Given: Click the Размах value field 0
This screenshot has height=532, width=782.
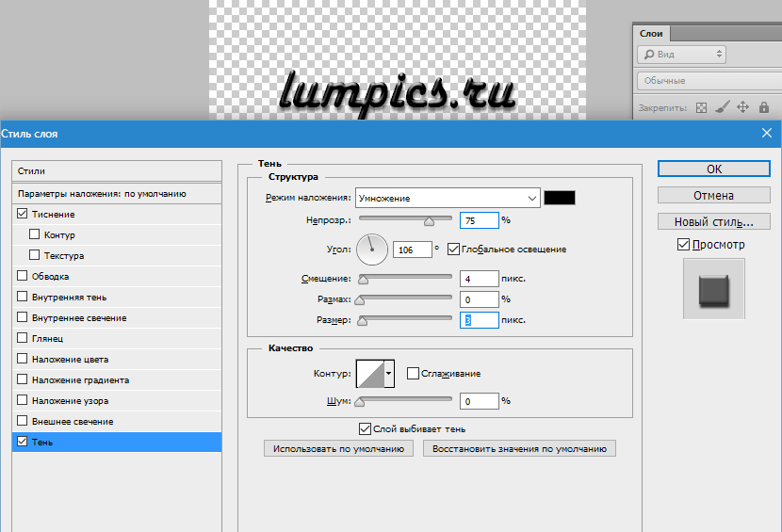Looking at the screenshot, I should [x=480, y=299].
